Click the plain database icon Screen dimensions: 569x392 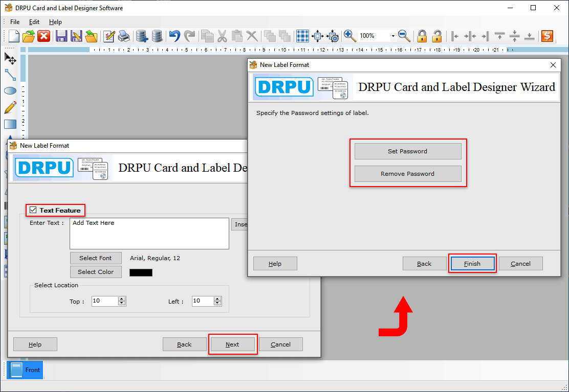(157, 36)
